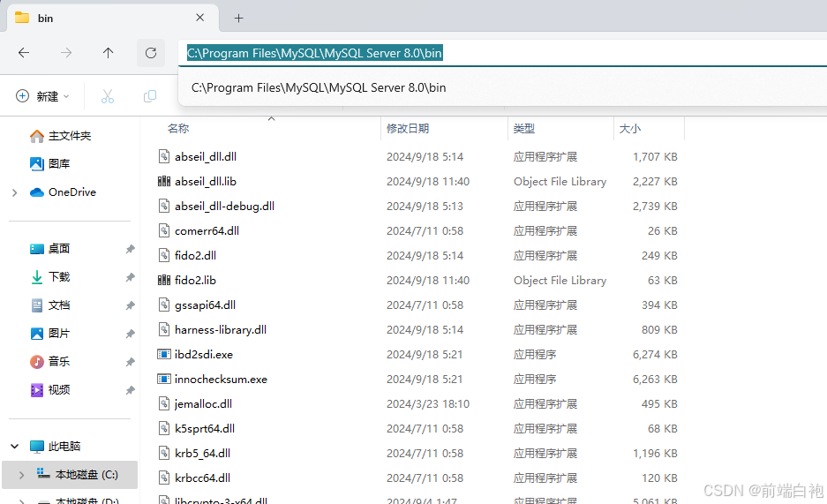Select file krb5_64.dll
827x504 pixels.
coord(202,454)
